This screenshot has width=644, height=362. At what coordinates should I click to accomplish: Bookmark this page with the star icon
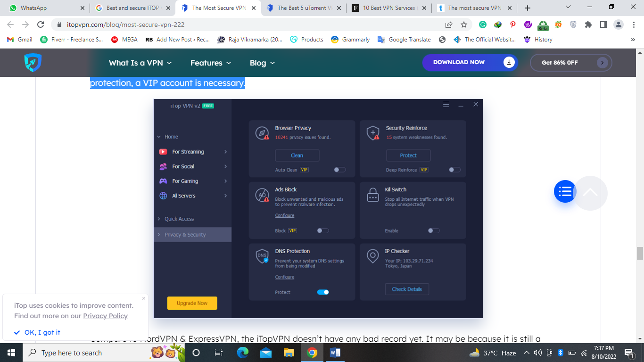click(464, 25)
